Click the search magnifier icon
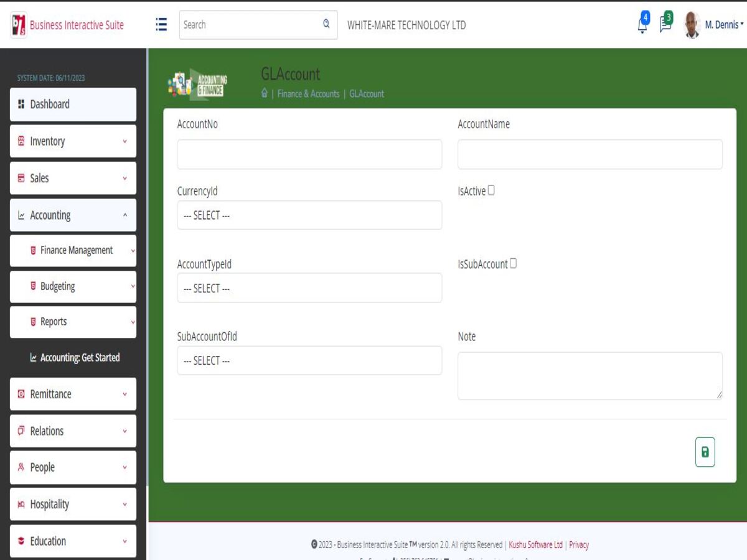 (326, 24)
